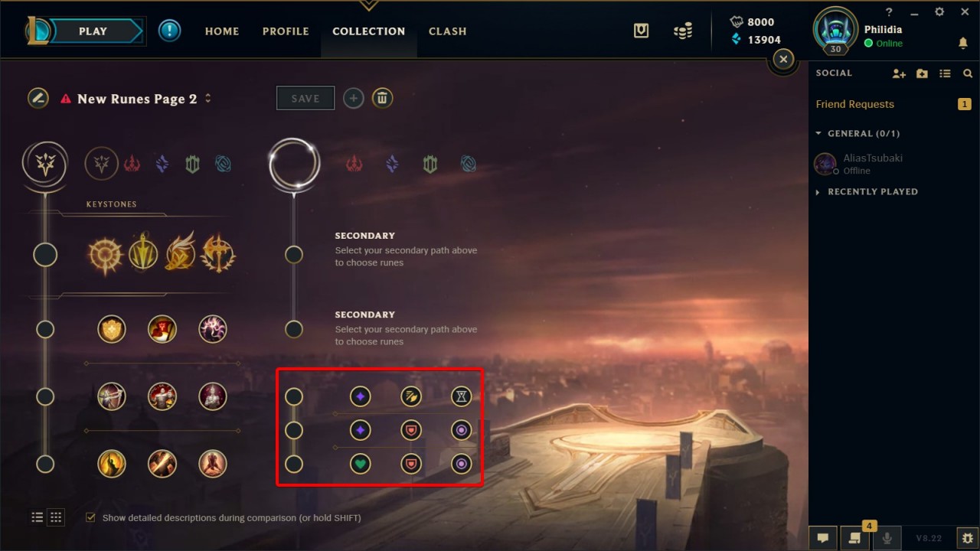Select the Domination secondary path icon
This screenshot has height=551, width=980.
(354, 164)
